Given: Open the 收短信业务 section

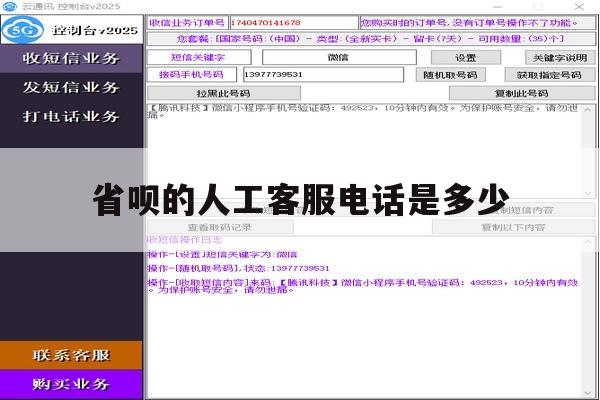Looking at the screenshot, I should 71,58.
